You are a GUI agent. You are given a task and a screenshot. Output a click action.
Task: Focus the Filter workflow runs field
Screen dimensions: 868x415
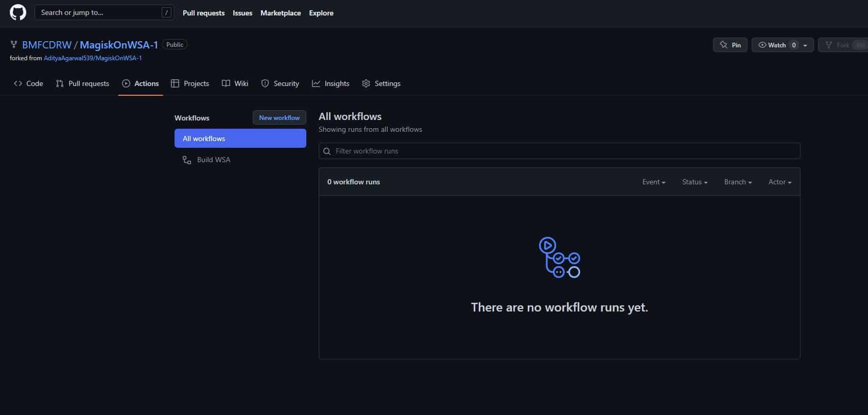pyautogui.click(x=560, y=151)
